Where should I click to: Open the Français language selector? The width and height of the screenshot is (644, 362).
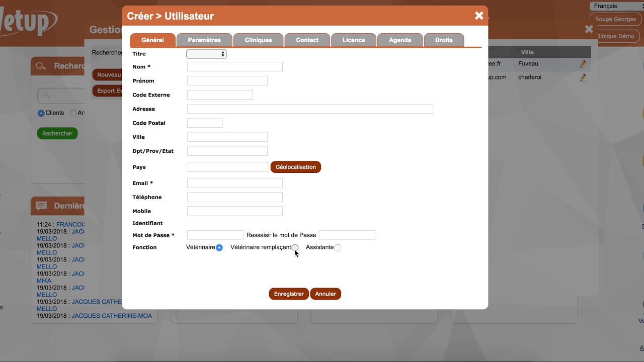click(615, 6)
